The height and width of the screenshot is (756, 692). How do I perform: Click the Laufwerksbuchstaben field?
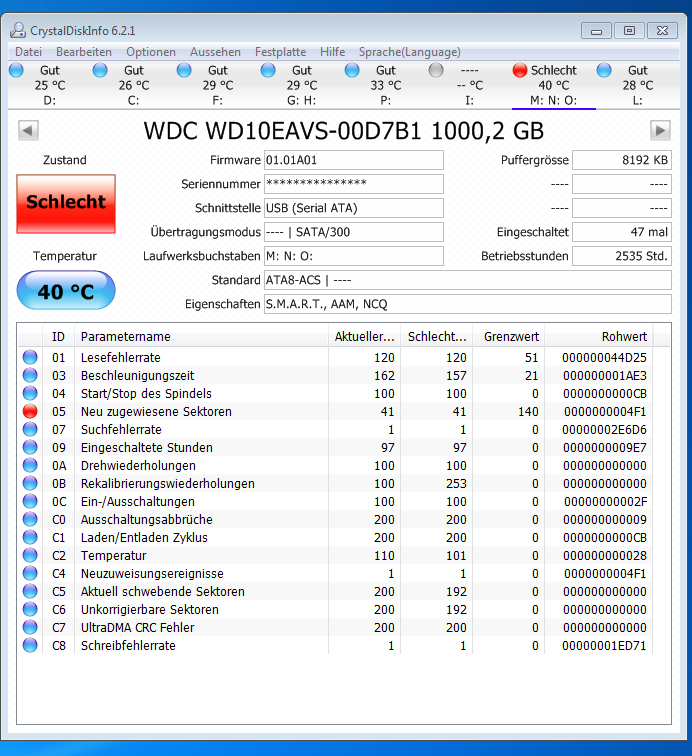(x=353, y=256)
